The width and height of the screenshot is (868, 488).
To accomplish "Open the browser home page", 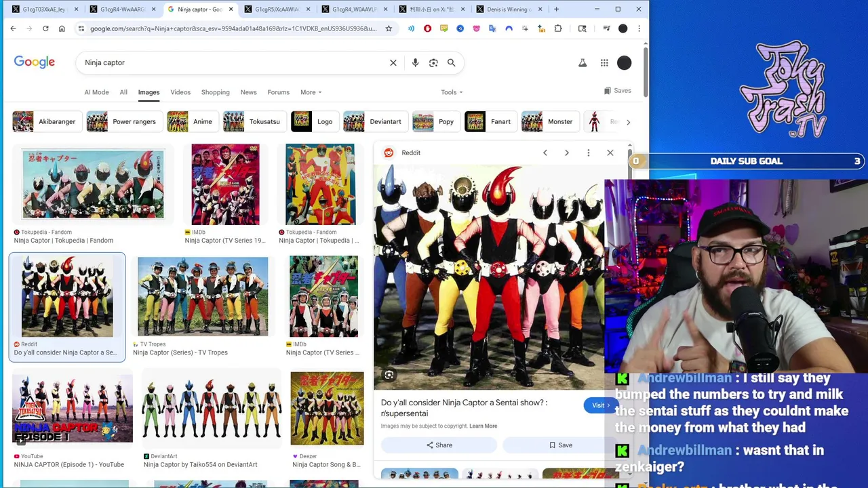I will pyautogui.click(x=62, y=28).
